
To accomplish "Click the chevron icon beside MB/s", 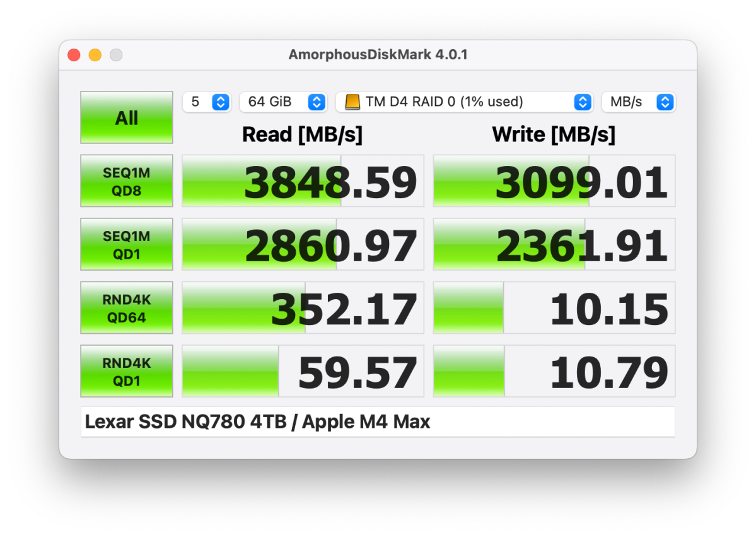I will point(665,102).
